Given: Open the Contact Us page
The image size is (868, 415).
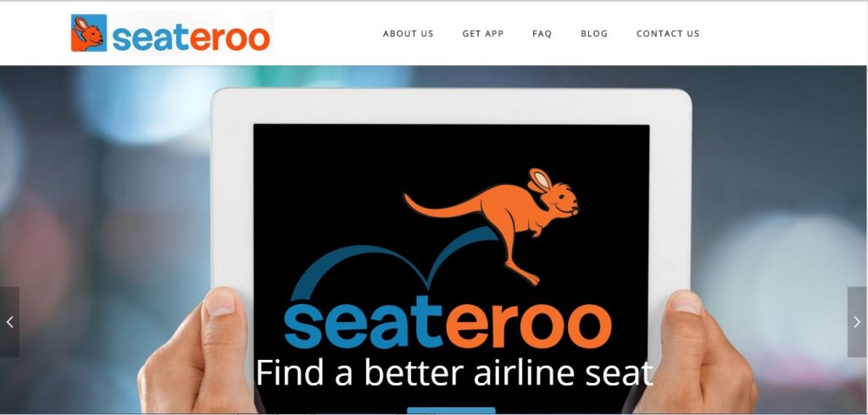Looking at the screenshot, I should point(668,34).
